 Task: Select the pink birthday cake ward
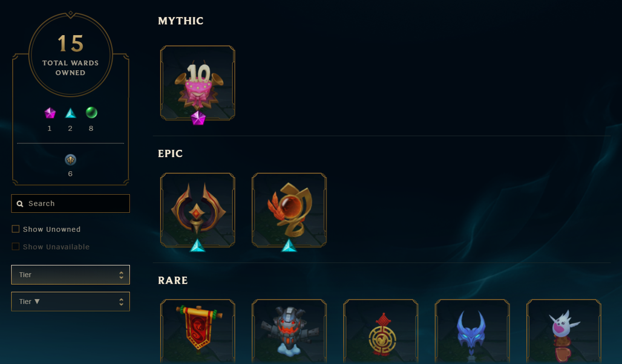coord(197,82)
